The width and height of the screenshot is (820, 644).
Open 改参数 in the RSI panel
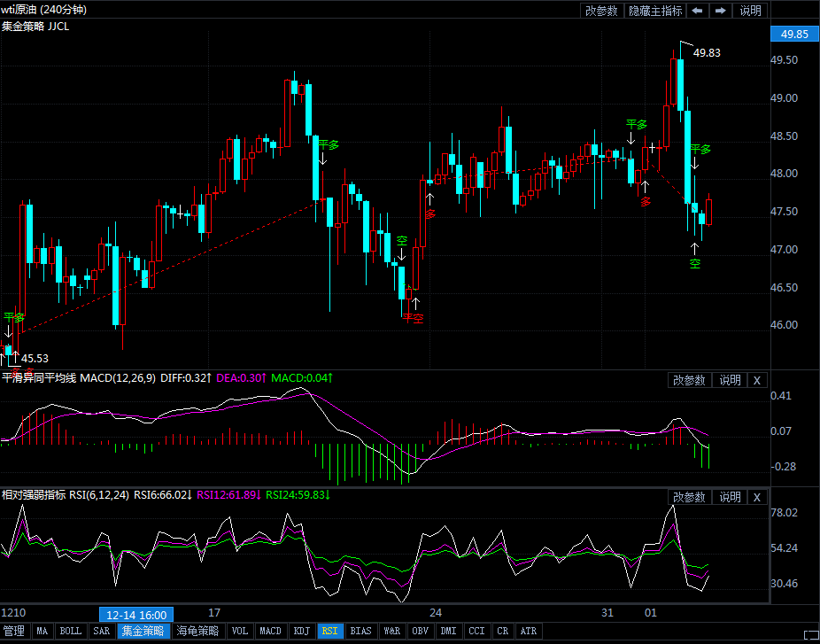[689, 497]
